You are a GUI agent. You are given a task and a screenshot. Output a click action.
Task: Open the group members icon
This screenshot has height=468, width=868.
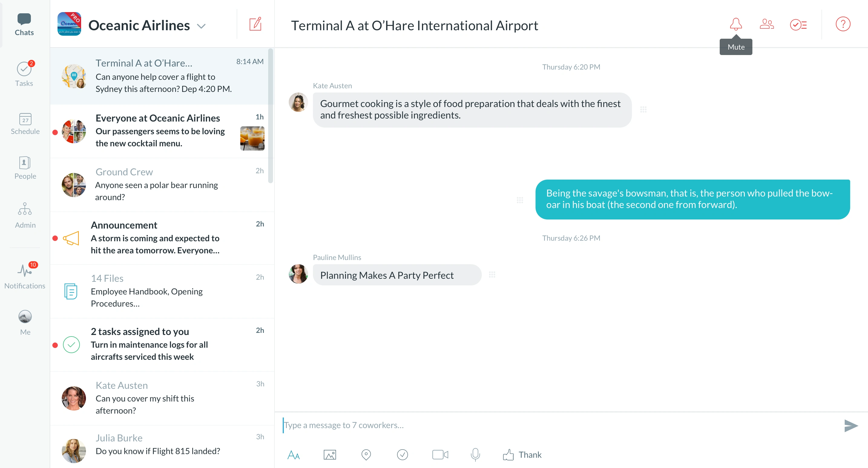pos(767,24)
